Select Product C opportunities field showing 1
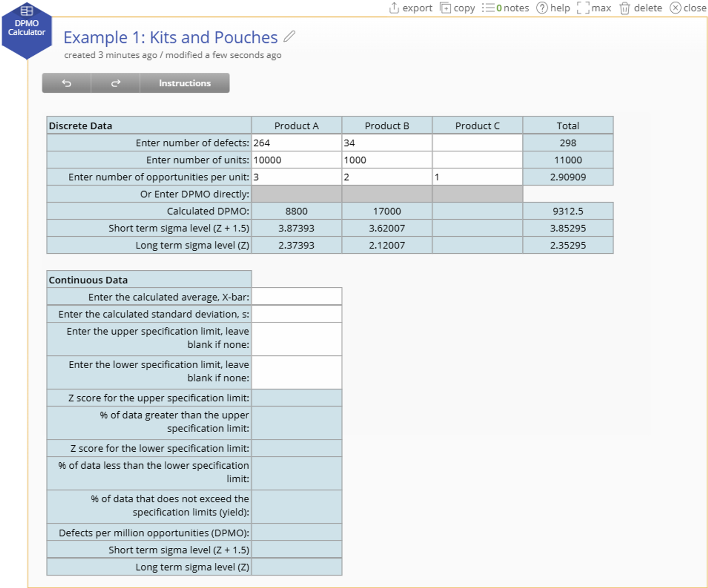 (x=477, y=177)
